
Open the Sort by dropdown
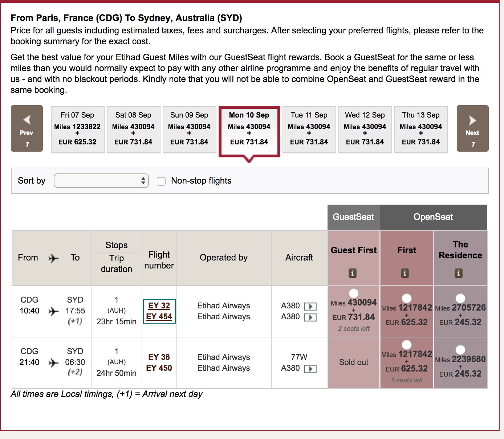click(101, 181)
